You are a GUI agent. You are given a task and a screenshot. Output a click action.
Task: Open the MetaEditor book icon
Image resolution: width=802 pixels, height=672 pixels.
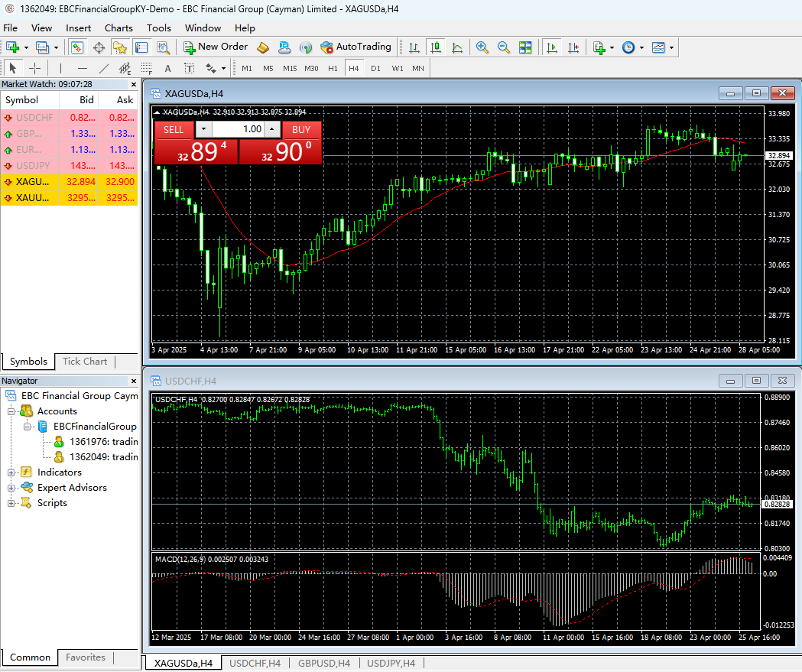click(x=263, y=47)
